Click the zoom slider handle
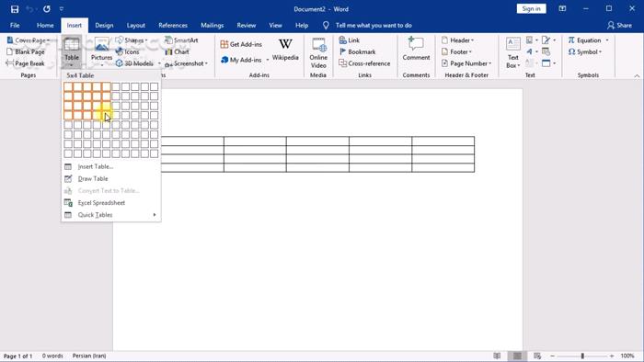Viewport: 644px width, 362px height. tap(582, 356)
